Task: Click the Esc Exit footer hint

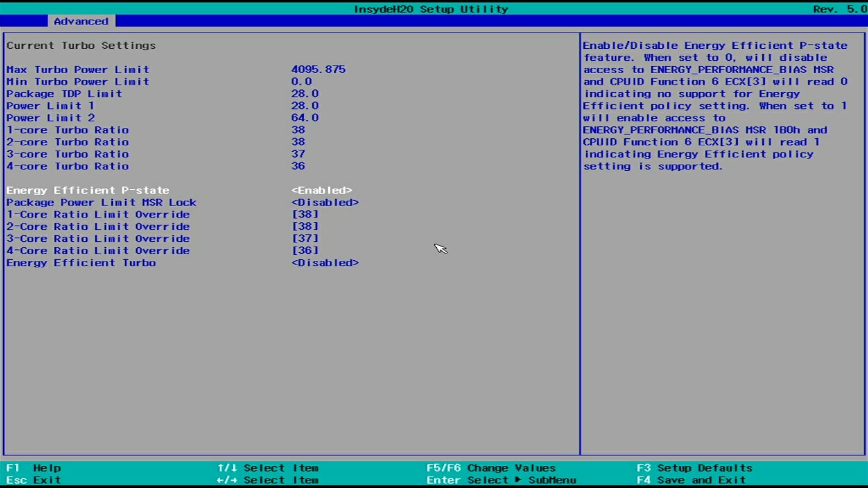Action: 34,480
